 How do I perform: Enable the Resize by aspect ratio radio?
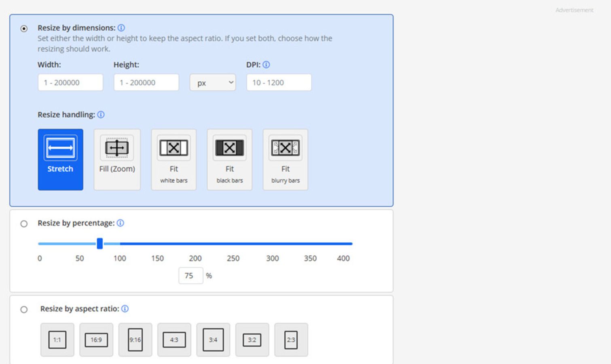point(24,310)
